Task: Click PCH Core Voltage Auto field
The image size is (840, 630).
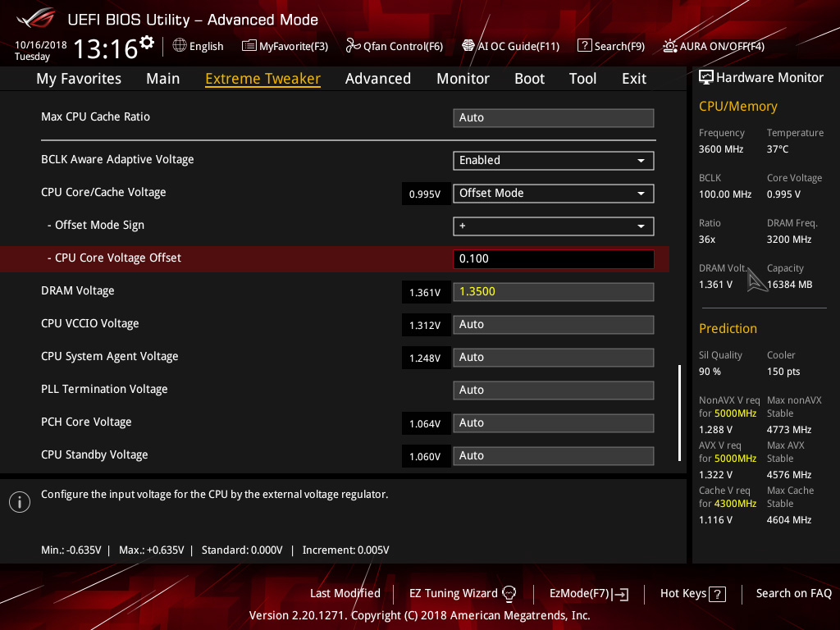Action: [554, 422]
